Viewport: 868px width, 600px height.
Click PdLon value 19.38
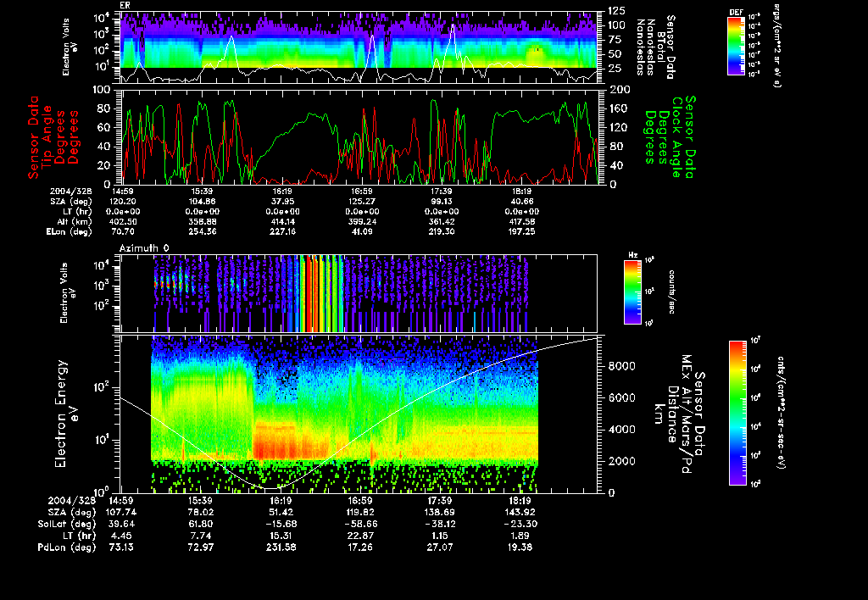pos(520,547)
